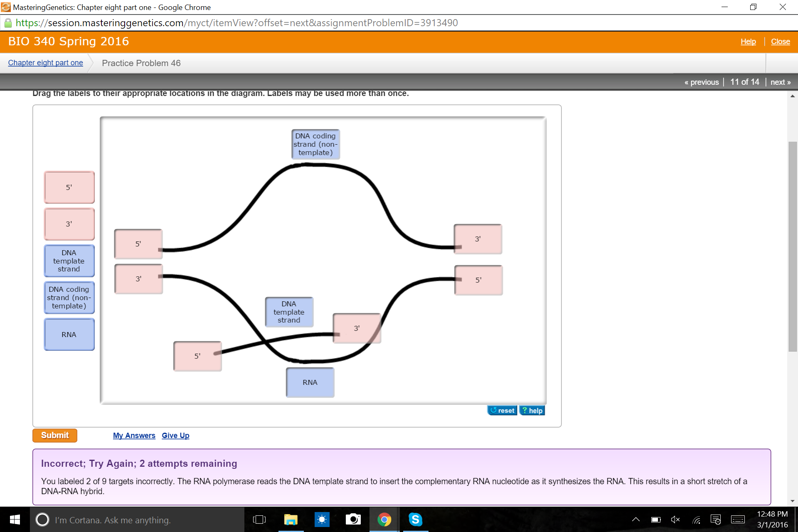Image resolution: width=798 pixels, height=532 pixels.
Task: Click the scrollbar down arrow
Action: (x=793, y=501)
